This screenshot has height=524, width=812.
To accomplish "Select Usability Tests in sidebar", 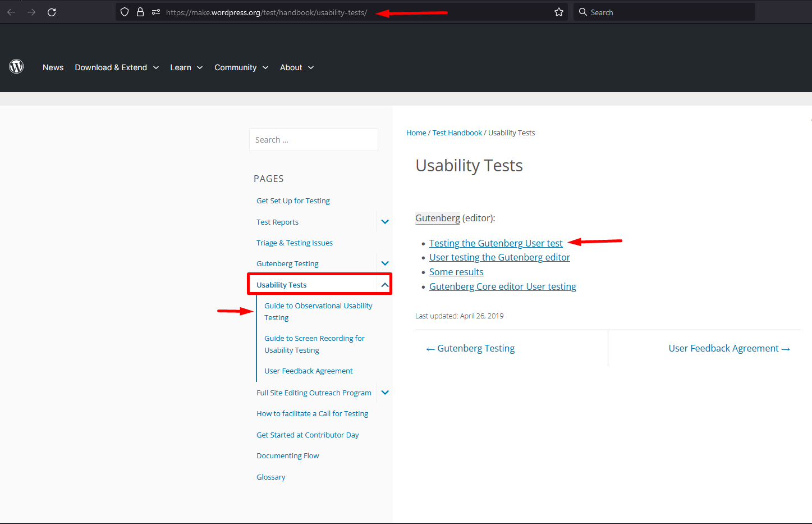I will pos(281,285).
